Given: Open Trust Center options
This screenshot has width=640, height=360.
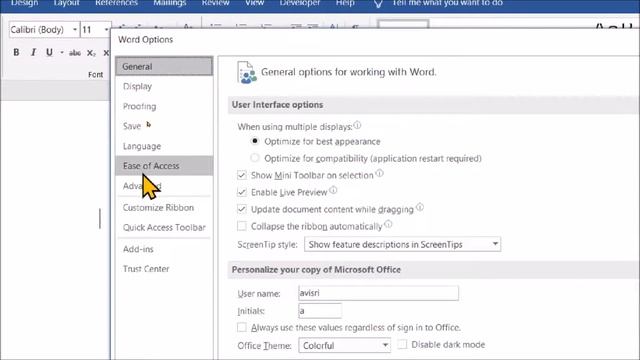Looking at the screenshot, I should [164, 269].
